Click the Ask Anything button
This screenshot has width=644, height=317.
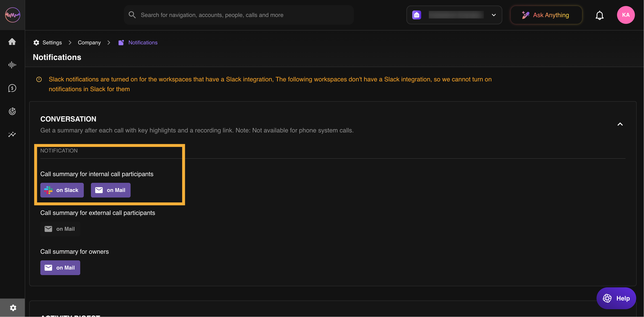tap(546, 15)
